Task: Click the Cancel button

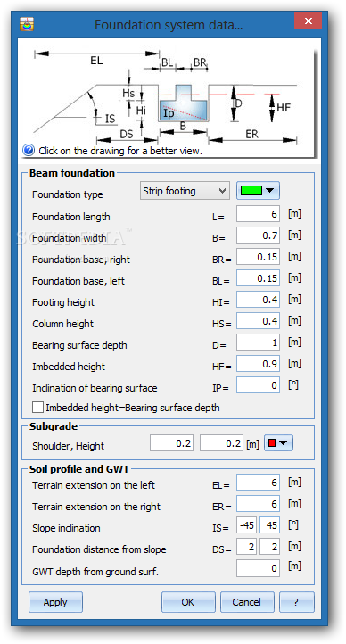Action: 247,602
